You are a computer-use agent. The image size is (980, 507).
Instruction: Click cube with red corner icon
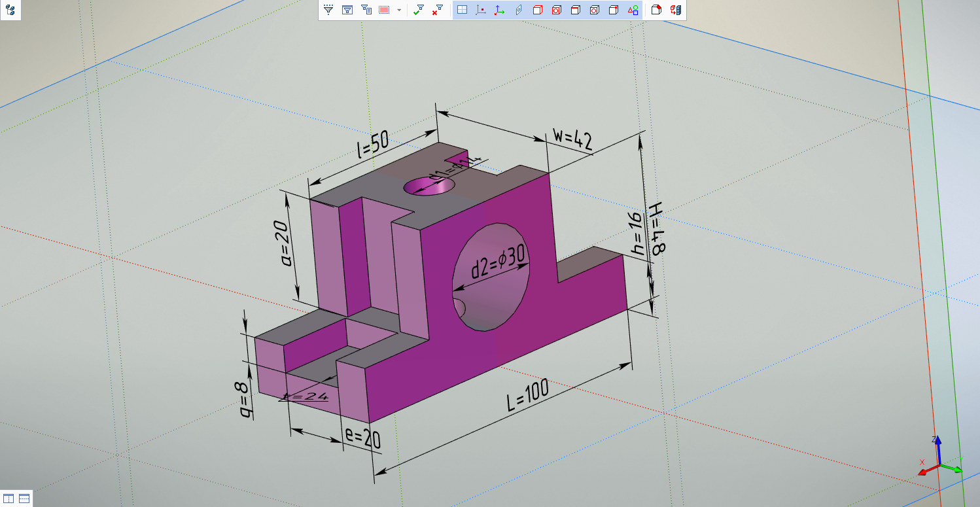coord(657,10)
